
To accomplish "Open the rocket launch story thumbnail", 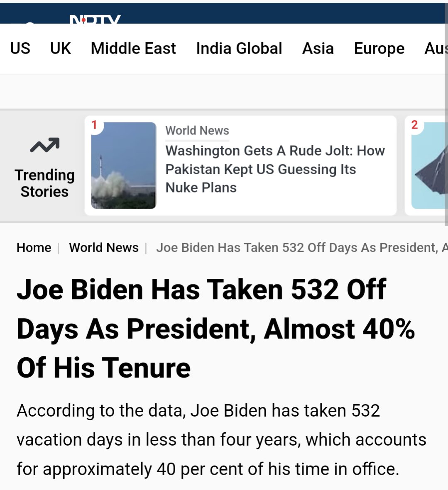I will (x=124, y=166).
